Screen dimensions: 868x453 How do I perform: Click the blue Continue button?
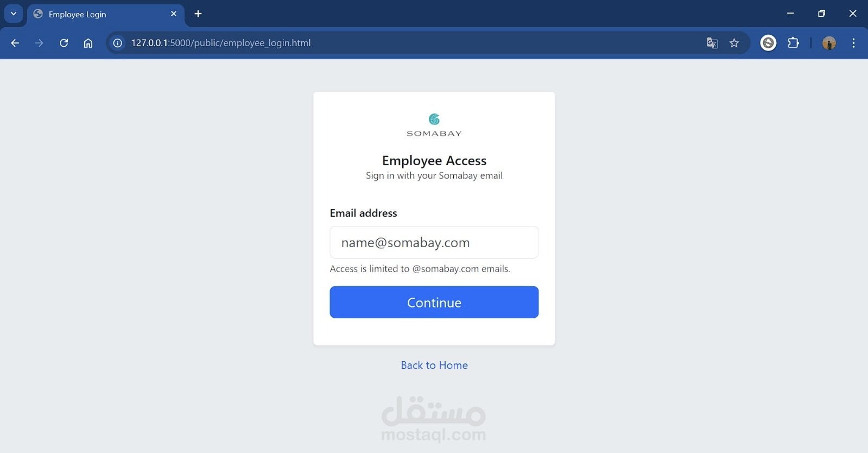click(434, 302)
